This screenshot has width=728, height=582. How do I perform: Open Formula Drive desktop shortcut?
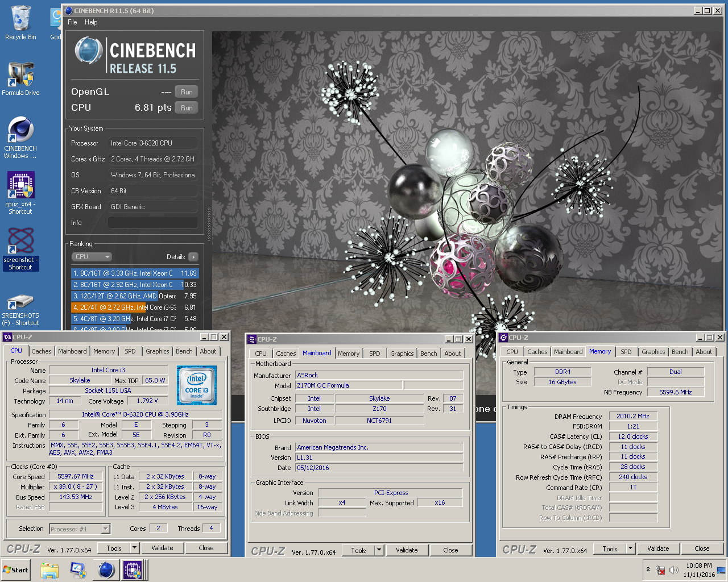pyautogui.click(x=20, y=78)
